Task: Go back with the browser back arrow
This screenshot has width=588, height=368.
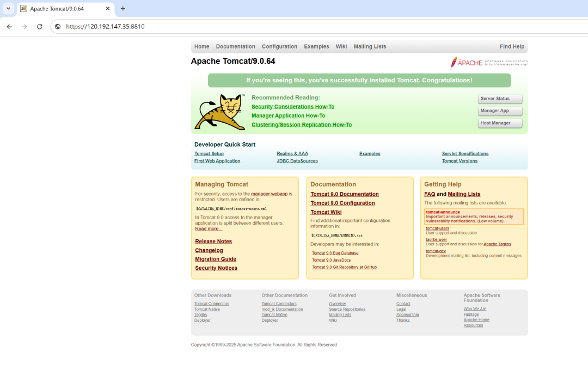Action: 9,27
